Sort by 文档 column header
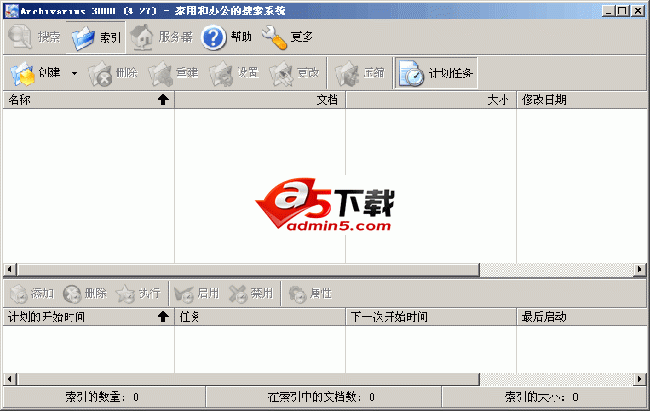Screen dimensions: 650x411 point(260,100)
